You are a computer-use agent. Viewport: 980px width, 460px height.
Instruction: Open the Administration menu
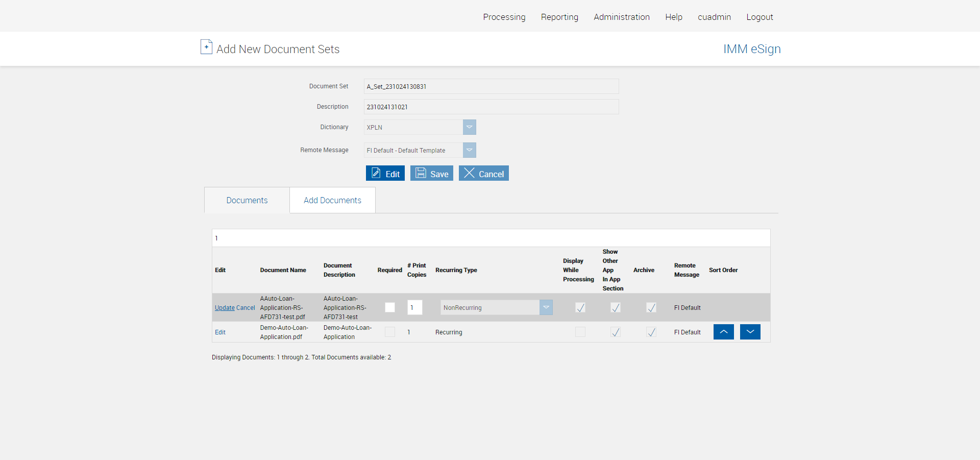tap(621, 17)
